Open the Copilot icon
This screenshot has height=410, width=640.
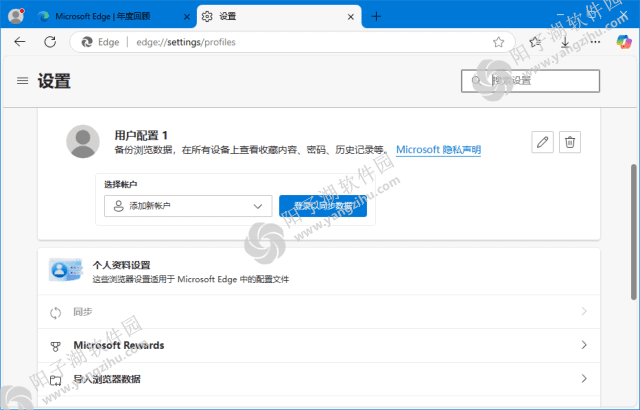[x=624, y=42]
